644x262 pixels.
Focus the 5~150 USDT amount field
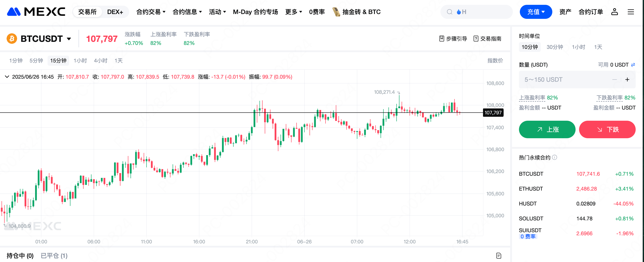point(577,80)
